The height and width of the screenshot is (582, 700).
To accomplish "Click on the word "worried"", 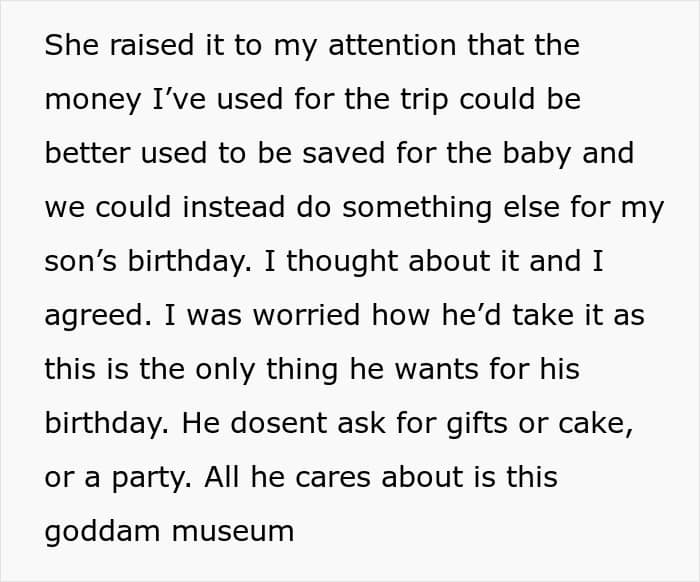I will pos(306,315).
